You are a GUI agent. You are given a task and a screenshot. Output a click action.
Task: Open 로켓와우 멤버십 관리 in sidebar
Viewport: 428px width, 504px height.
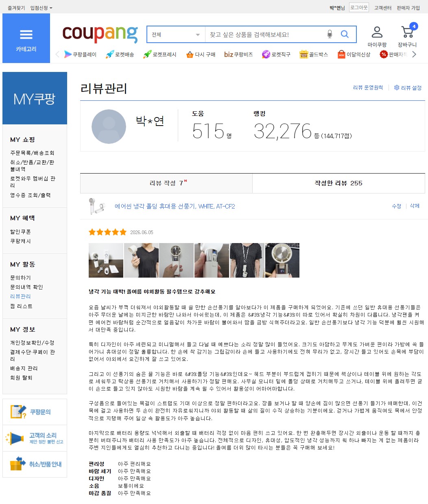[33, 182]
